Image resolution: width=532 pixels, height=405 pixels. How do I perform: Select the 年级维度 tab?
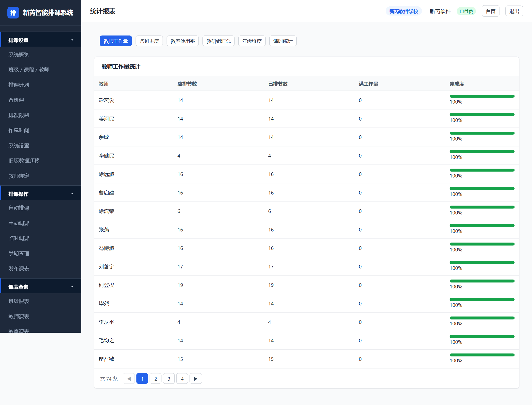(252, 41)
